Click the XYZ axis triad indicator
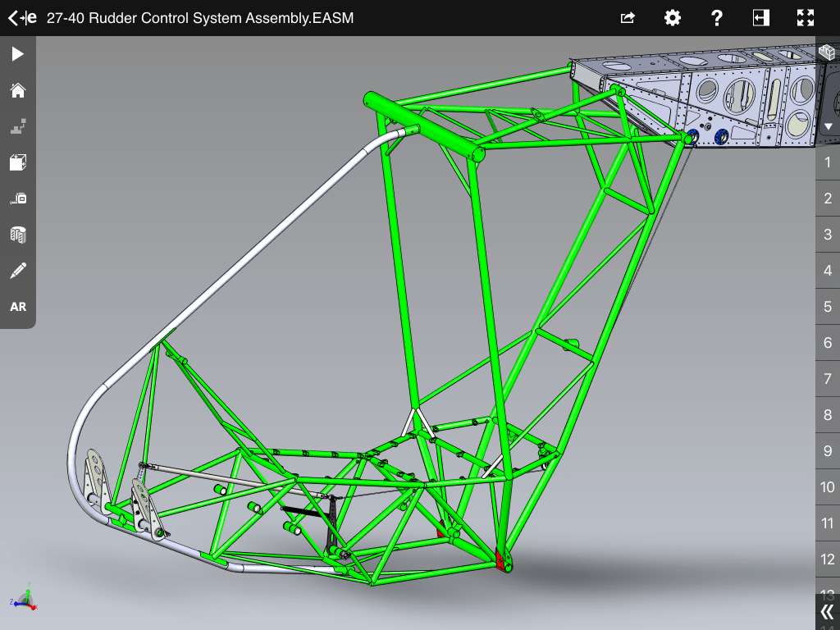 point(24,597)
